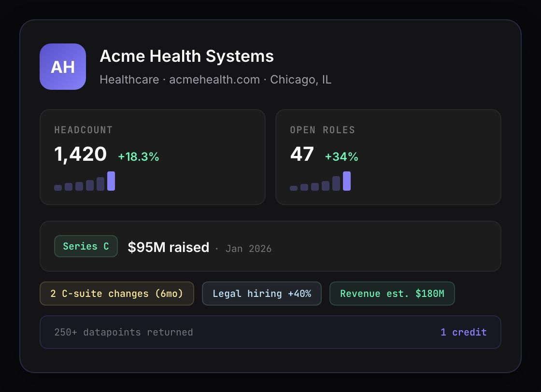Select the 47 open roles value
The width and height of the screenshot is (541, 392).
pos(302,154)
